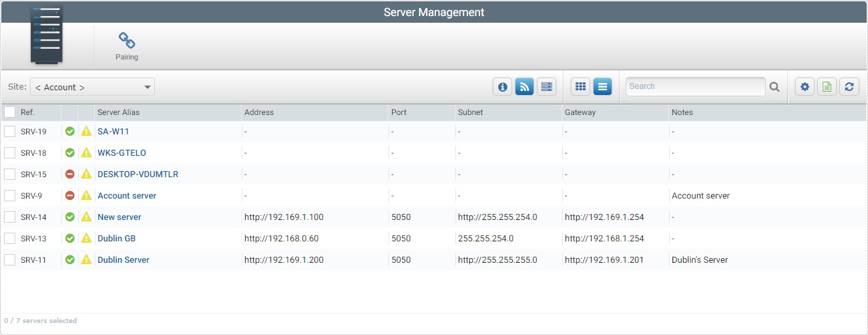Click the search magnifier icon
868x335 pixels.
tap(775, 86)
